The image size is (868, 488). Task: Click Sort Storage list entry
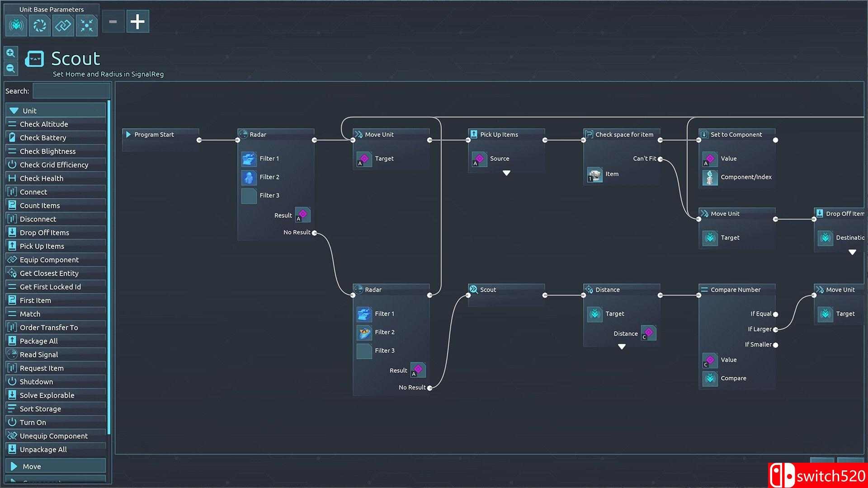tap(56, 408)
